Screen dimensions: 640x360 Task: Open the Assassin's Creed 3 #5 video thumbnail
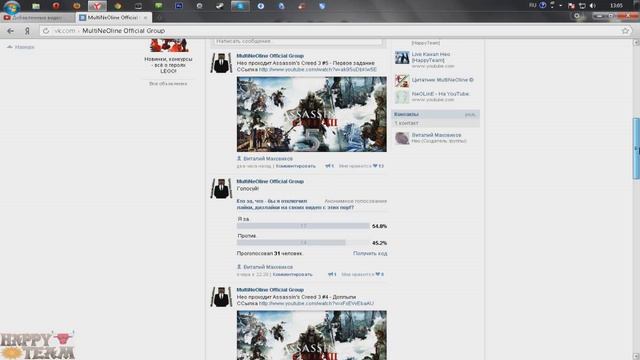[311, 114]
